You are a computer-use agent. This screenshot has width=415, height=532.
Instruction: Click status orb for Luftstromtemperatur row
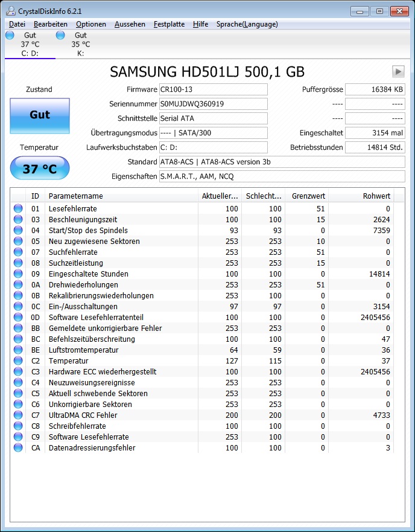point(18,350)
